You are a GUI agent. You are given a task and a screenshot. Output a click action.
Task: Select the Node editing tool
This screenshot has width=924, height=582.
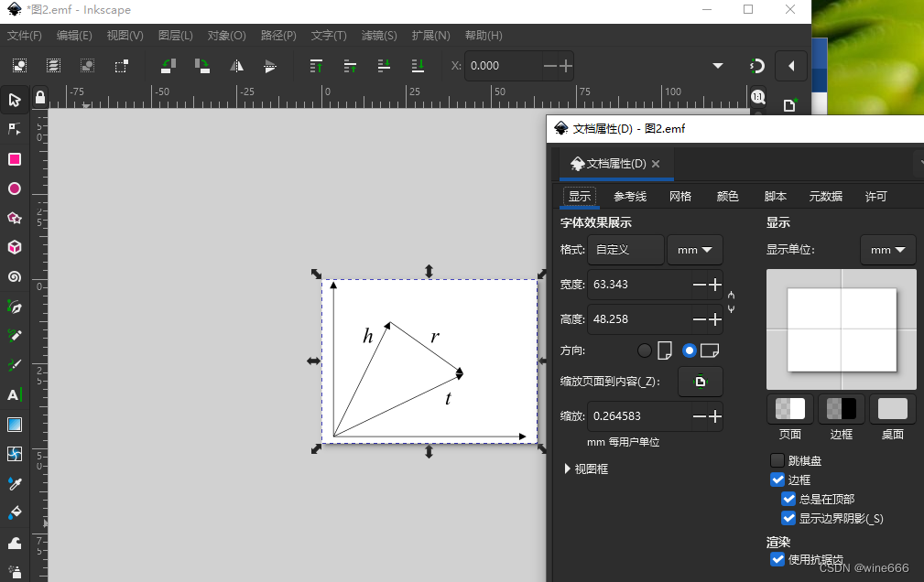[x=15, y=129]
